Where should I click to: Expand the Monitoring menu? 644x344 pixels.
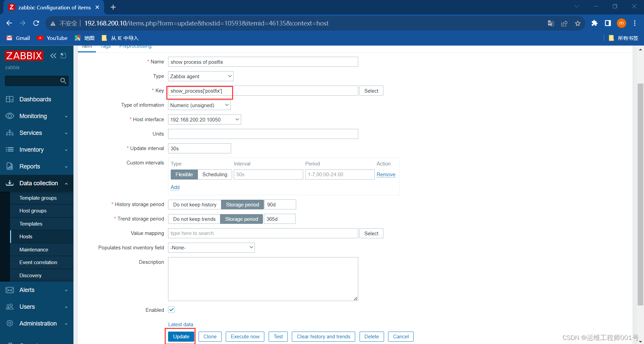(x=37, y=116)
